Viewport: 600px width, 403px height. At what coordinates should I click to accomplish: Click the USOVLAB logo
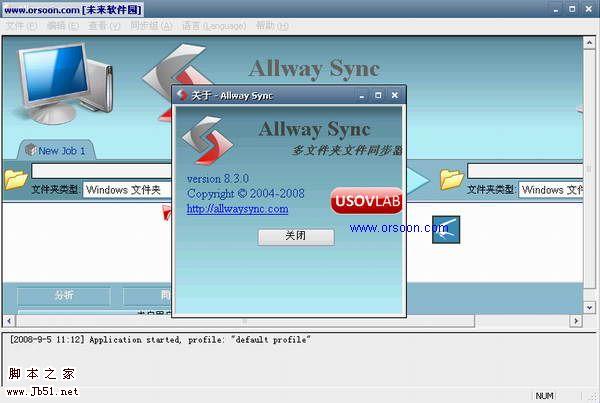(x=366, y=201)
